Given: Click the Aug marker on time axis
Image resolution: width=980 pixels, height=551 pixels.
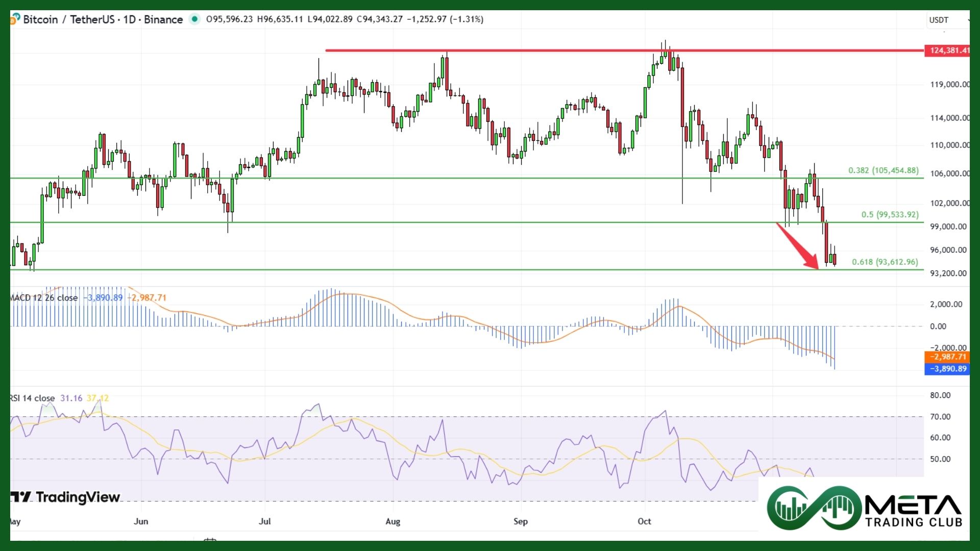Looking at the screenshot, I should click(x=393, y=521).
